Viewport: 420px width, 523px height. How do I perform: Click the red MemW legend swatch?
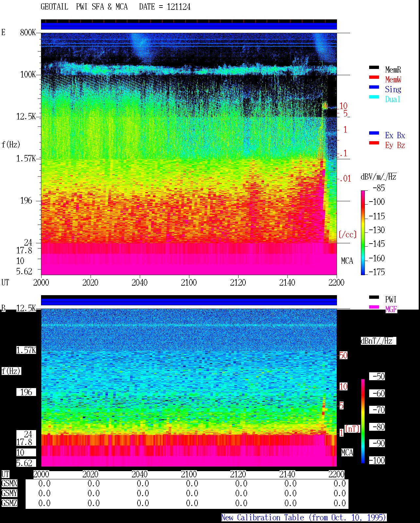point(374,77)
